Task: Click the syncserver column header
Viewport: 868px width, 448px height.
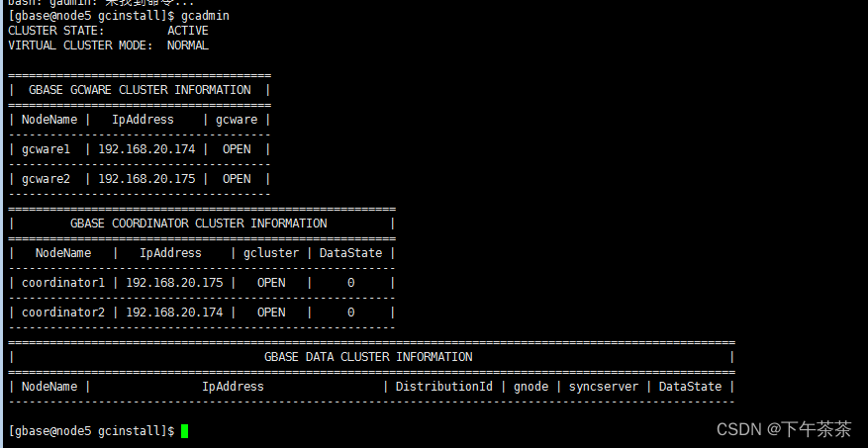Action: coord(604,387)
